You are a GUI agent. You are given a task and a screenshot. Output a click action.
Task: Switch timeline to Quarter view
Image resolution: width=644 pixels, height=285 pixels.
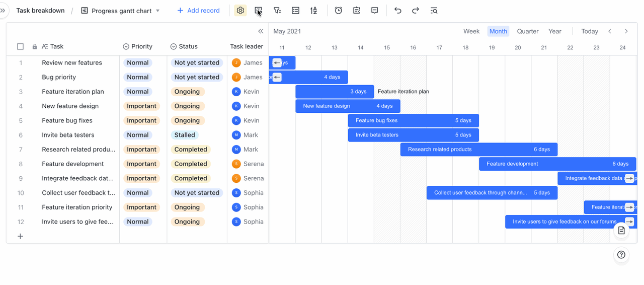528,31
